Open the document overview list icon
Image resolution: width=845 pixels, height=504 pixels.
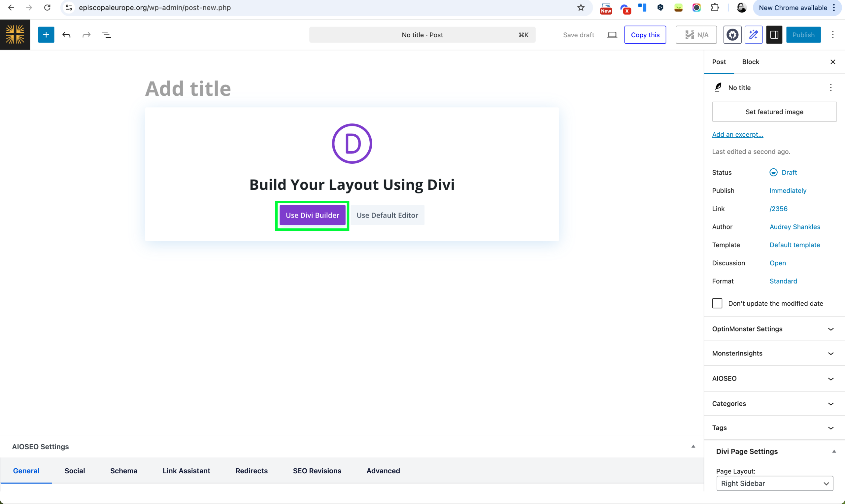point(106,35)
